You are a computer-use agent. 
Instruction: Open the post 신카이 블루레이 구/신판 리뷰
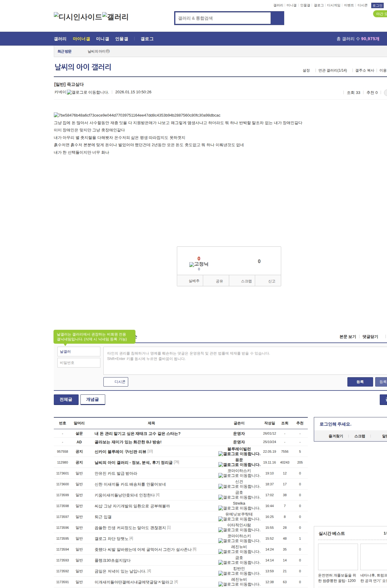[x=120, y=451]
